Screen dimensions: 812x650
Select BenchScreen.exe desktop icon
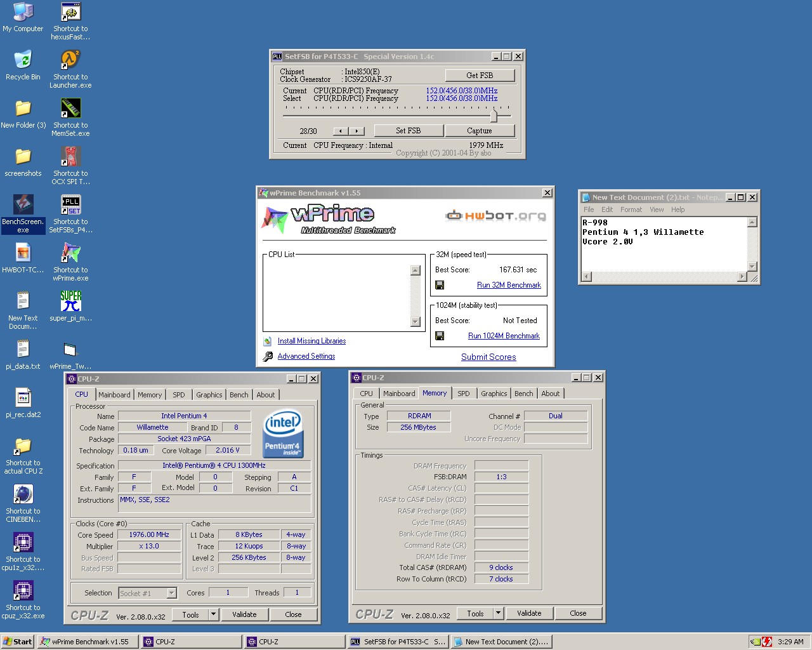pos(23,214)
